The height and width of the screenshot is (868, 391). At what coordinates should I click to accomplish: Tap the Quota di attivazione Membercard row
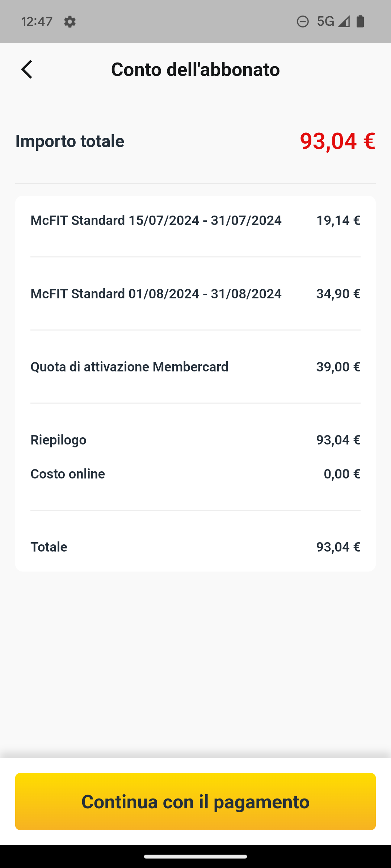pos(195,367)
